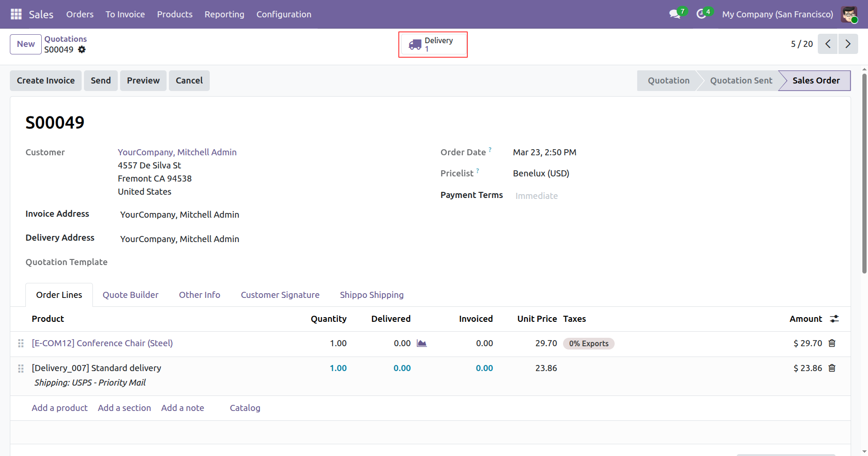Delete the Conference Chair order line
Image resolution: width=868 pixels, height=456 pixels.
coord(832,343)
